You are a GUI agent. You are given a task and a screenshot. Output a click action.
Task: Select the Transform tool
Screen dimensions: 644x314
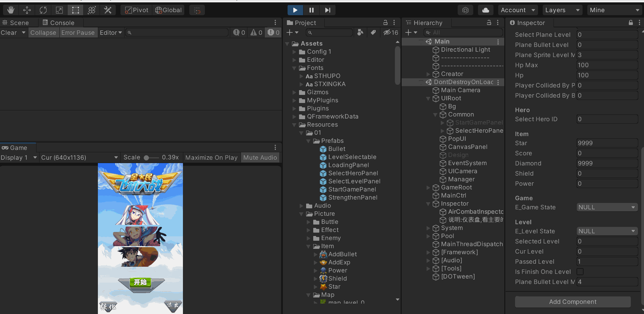pyautogui.click(x=92, y=10)
